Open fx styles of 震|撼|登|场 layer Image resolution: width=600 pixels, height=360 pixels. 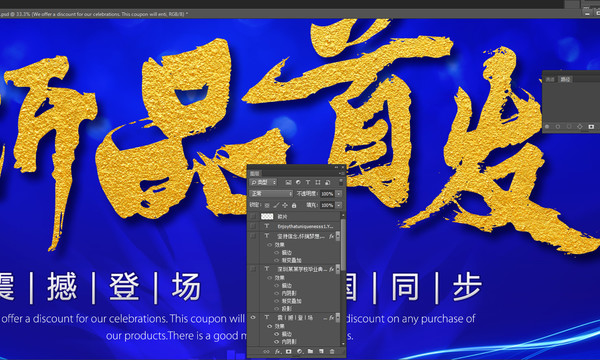point(331,318)
